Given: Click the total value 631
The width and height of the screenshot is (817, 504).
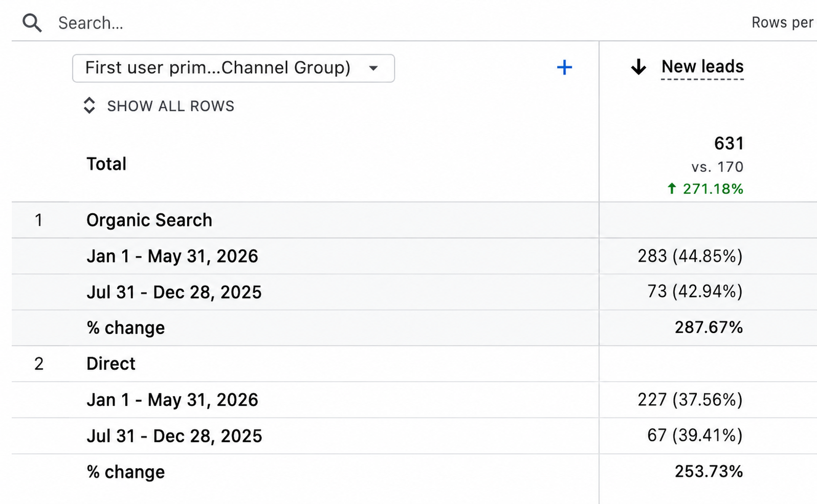Looking at the screenshot, I should [728, 143].
